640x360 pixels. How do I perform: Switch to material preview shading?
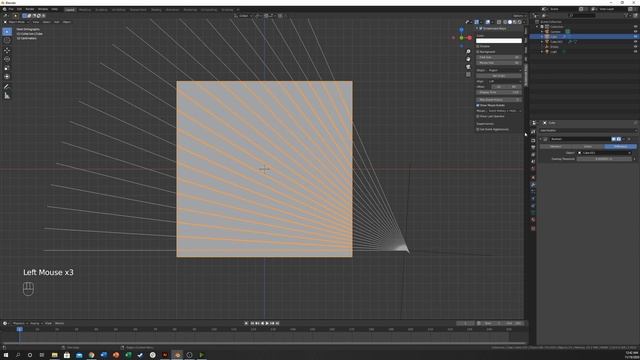point(515,22)
